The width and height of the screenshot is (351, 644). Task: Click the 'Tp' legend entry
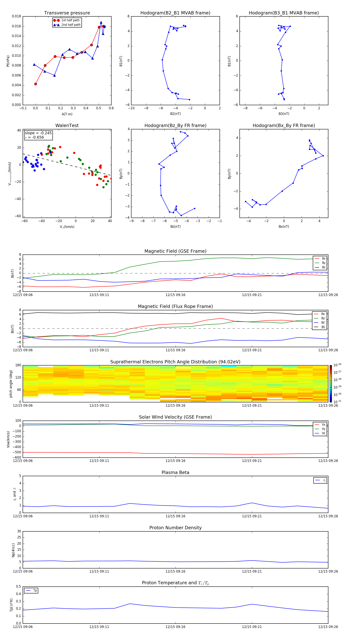pos(31,591)
